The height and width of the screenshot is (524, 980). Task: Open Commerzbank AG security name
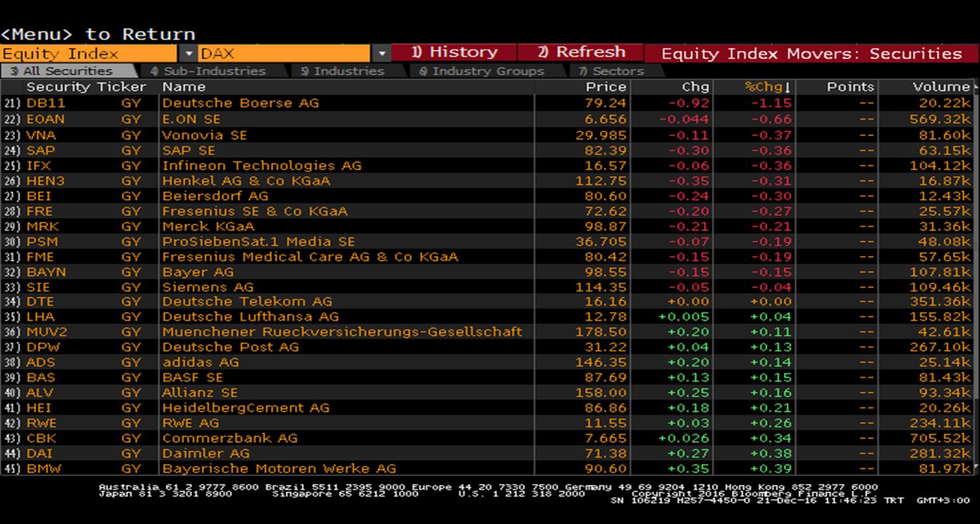coord(230,438)
